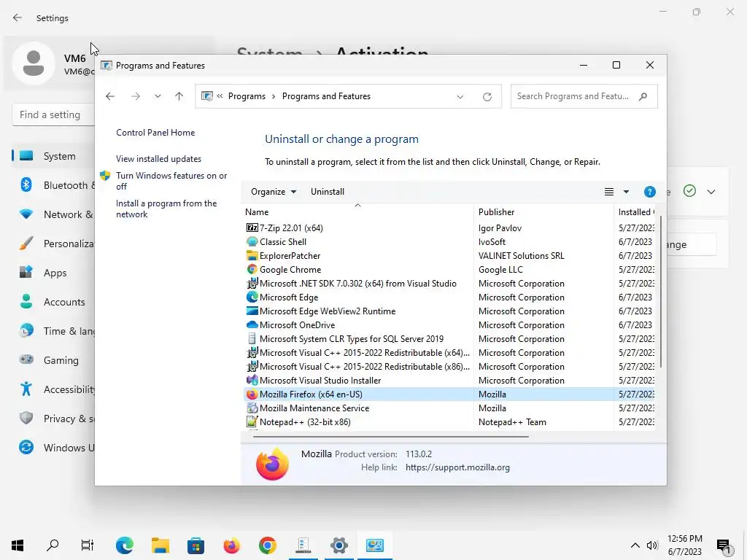Image resolution: width=747 pixels, height=560 pixels.
Task: Click the search magnifier in Programs window
Action: 643,96
